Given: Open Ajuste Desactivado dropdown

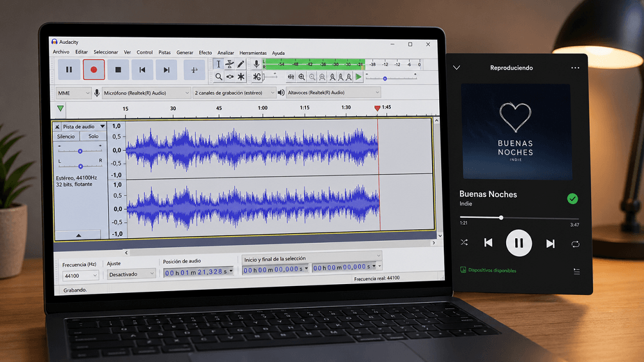Looking at the screenshot, I should pos(131,274).
